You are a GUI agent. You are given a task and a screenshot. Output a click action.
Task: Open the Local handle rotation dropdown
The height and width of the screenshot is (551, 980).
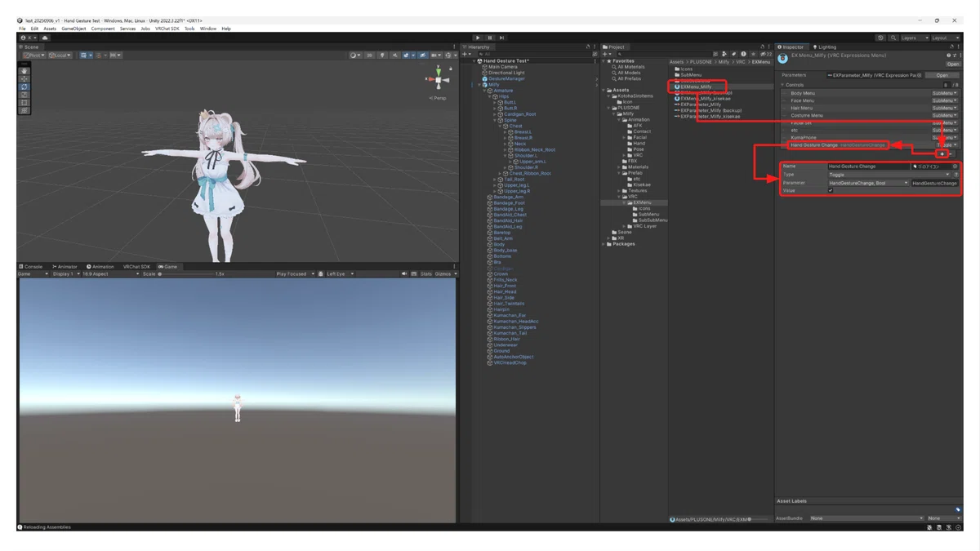coord(60,56)
